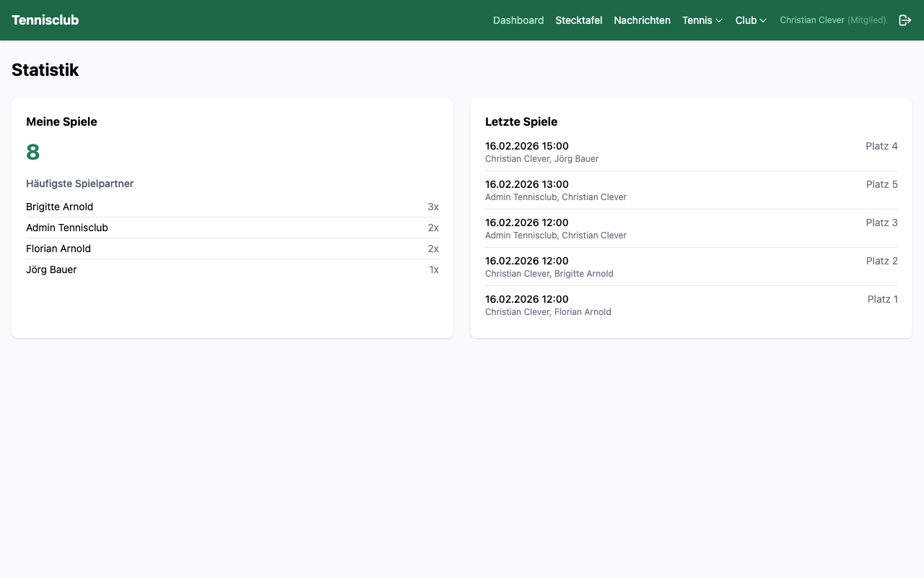Open the Club dropdown menu
Image resolution: width=924 pixels, height=578 pixels.
(751, 20)
